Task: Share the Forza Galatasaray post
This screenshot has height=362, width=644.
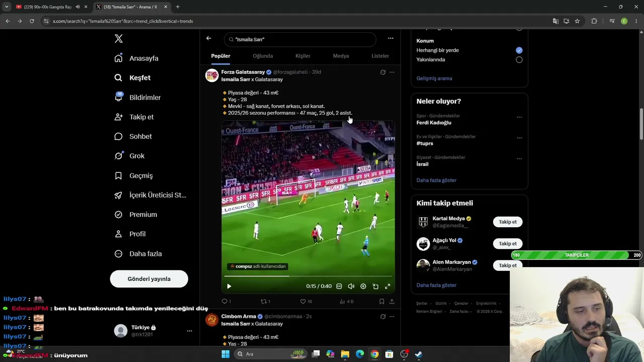Action: 392,302
